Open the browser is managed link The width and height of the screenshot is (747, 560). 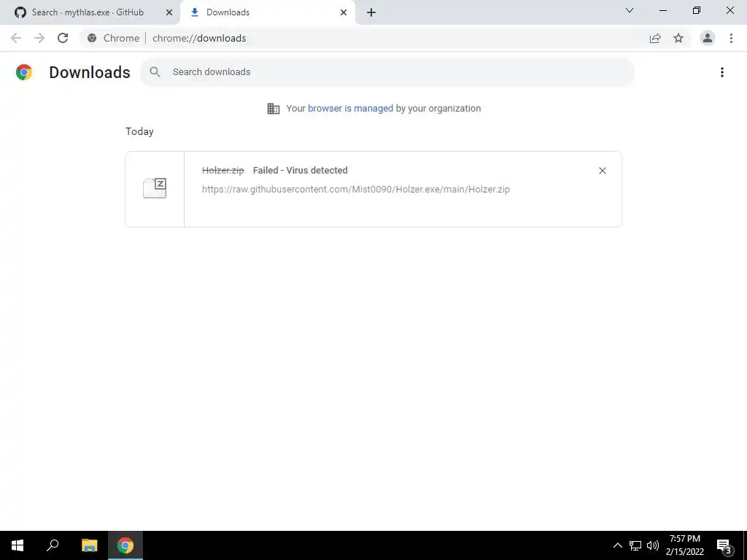click(350, 109)
